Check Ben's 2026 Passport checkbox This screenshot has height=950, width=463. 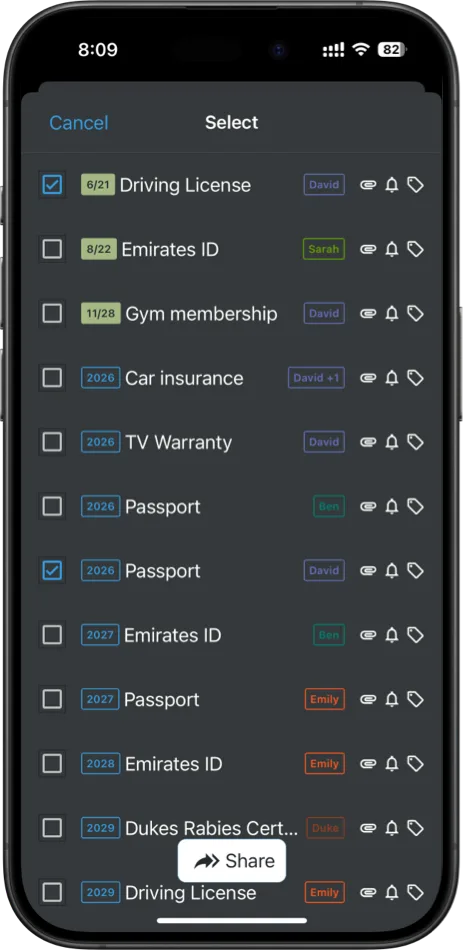click(x=52, y=507)
